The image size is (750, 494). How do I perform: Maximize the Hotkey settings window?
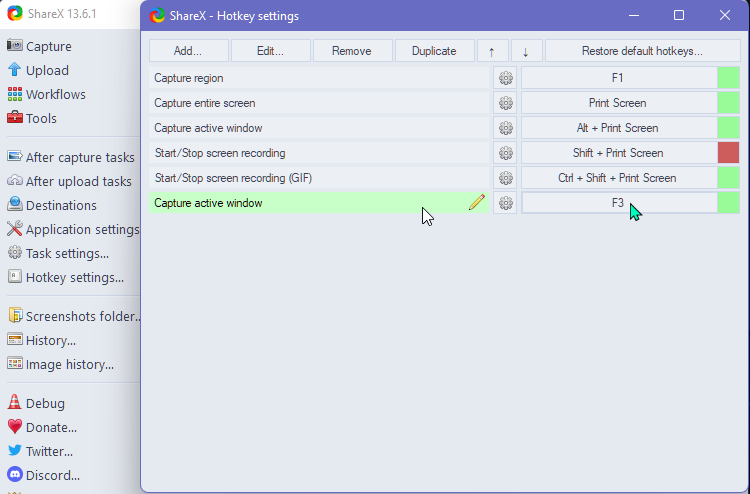[x=679, y=15]
